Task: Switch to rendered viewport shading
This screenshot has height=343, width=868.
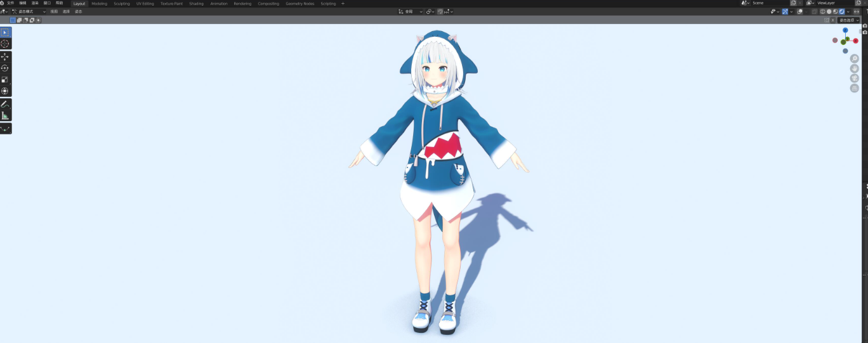Action: click(x=841, y=11)
